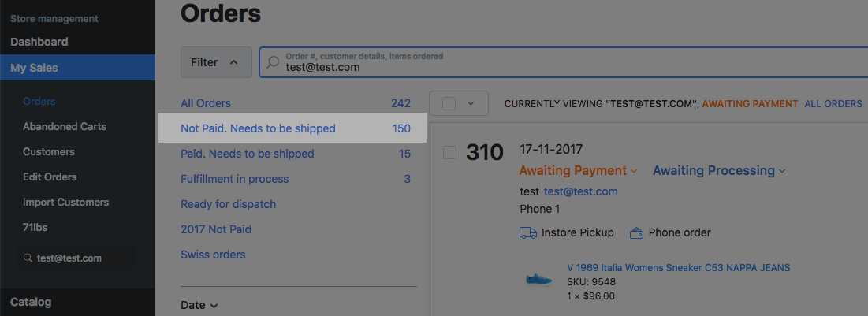Open the bulk selection dropdown arrow
The height and width of the screenshot is (316, 868).
point(471,103)
